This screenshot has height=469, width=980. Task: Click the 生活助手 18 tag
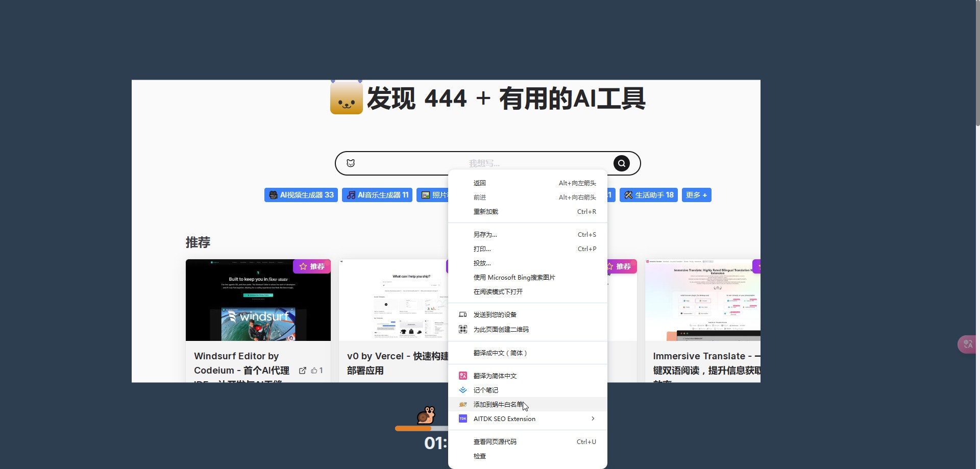click(x=649, y=195)
